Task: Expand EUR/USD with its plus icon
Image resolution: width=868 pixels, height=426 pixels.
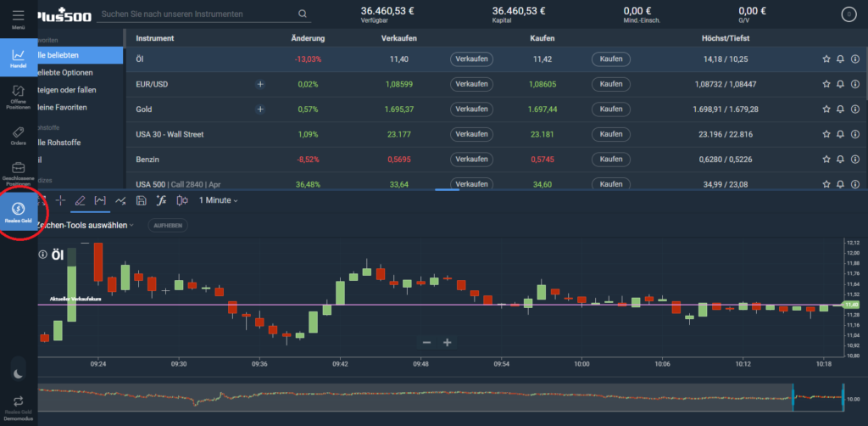Action: click(260, 84)
